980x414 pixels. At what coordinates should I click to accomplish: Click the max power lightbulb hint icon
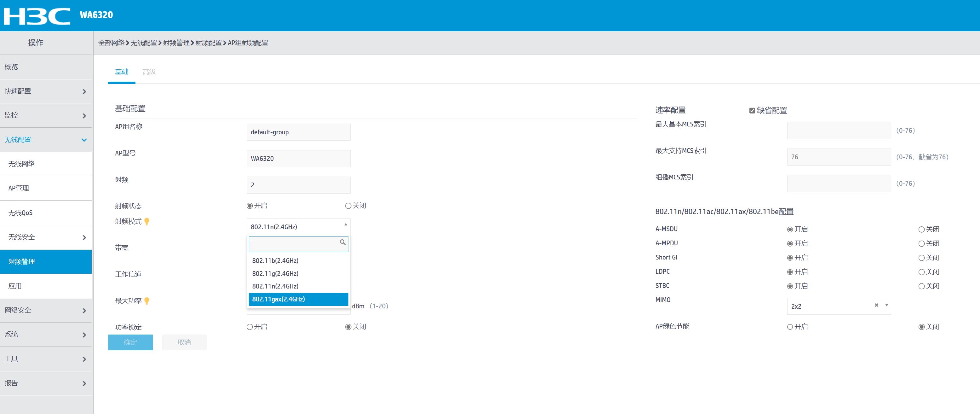(x=147, y=301)
